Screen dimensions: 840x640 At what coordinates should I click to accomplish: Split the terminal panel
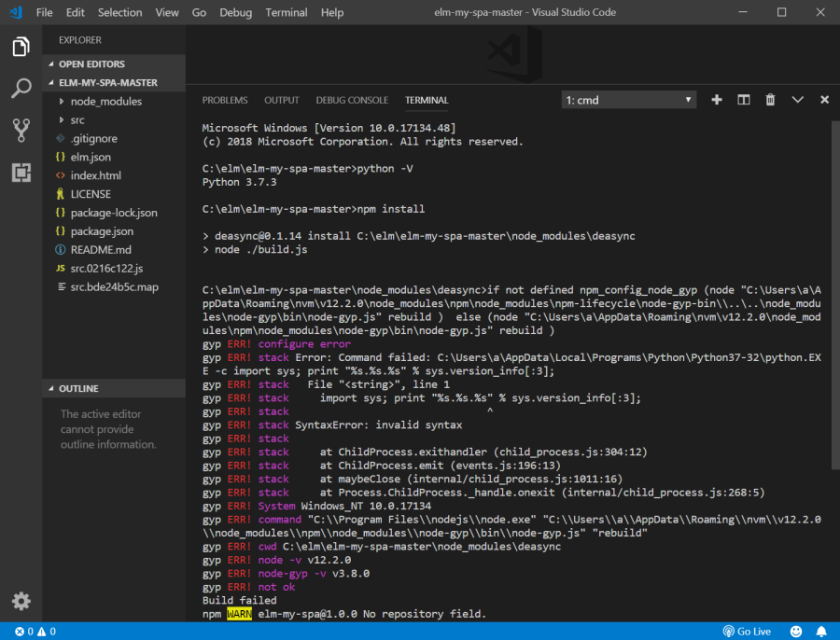point(744,100)
